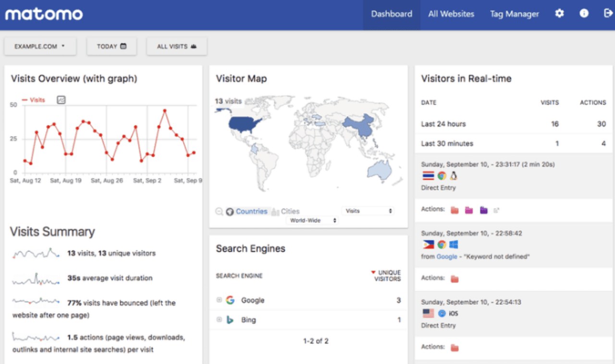Click the Google unique visitors count 3
Screen dimensions: 615x364
click(399, 301)
